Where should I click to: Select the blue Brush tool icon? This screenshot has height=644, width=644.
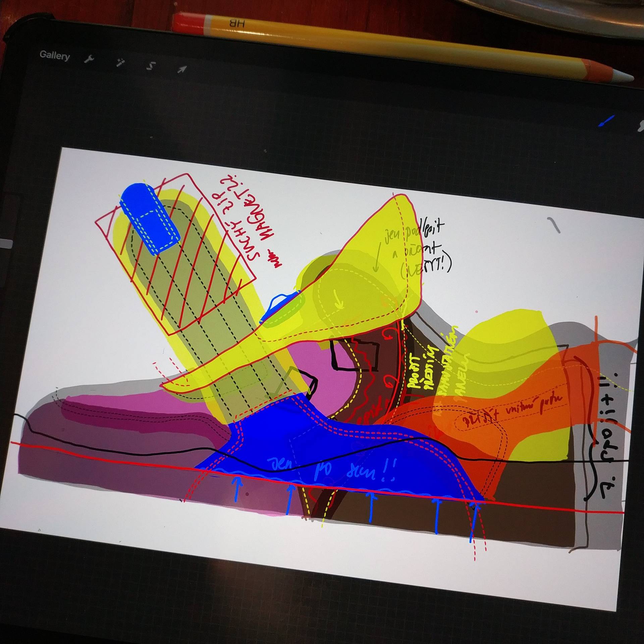(x=606, y=121)
